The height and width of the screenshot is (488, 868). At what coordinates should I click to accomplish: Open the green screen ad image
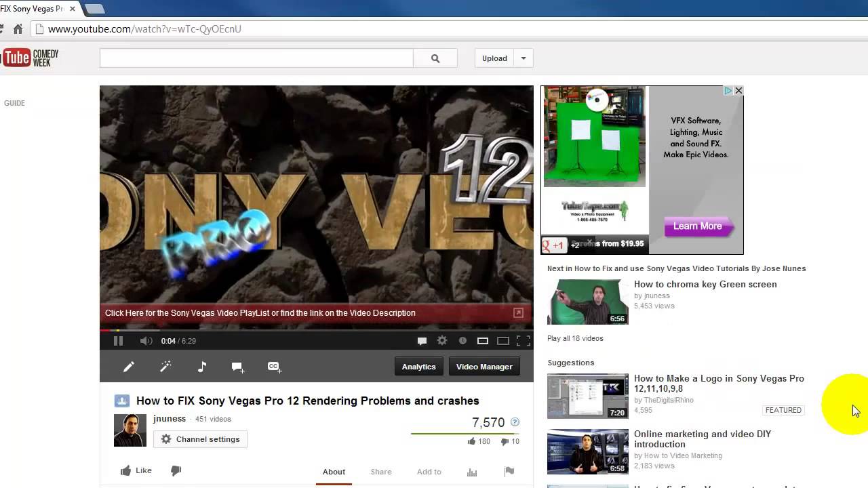click(594, 136)
